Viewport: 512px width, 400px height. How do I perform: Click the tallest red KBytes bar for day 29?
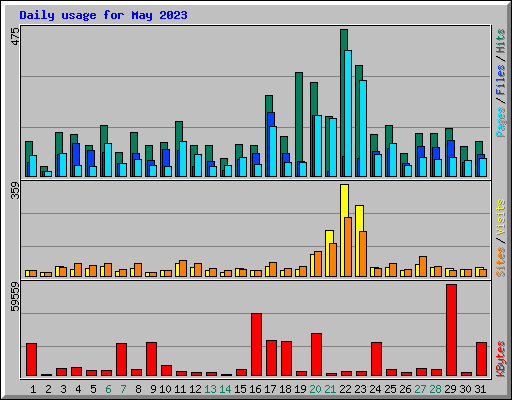(x=451, y=330)
